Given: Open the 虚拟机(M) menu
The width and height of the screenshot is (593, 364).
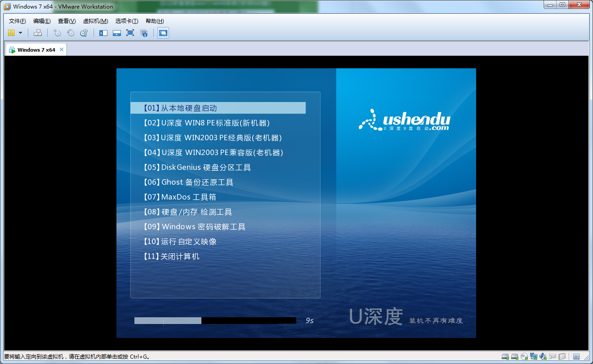Looking at the screenshot, I should pos(95,21).
